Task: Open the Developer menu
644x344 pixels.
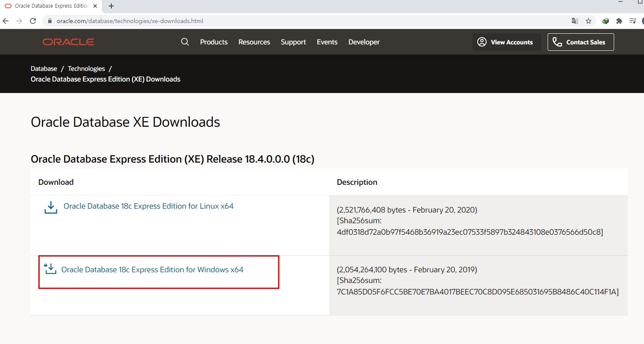Action: (x=364, y=42)
